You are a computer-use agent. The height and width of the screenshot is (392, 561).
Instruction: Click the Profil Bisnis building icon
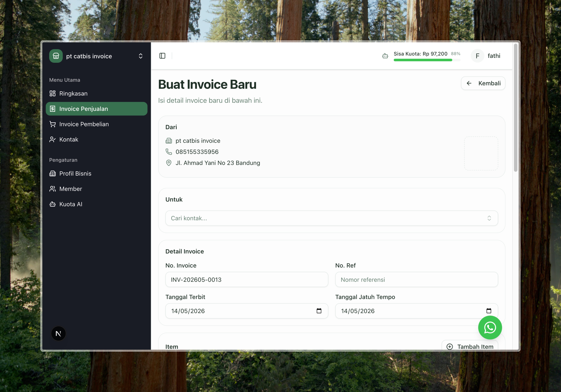[52, 173]
